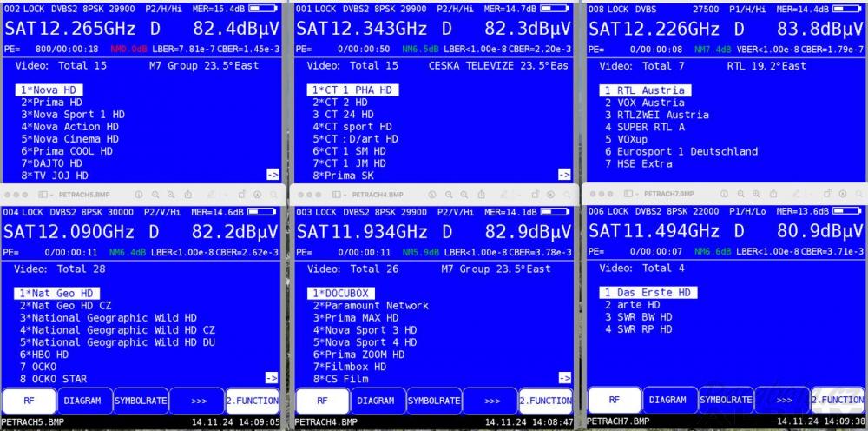Select the highlight pen in PETRACH5.BMP window
This screenshot has width=868, height=431.
point(211,195)
